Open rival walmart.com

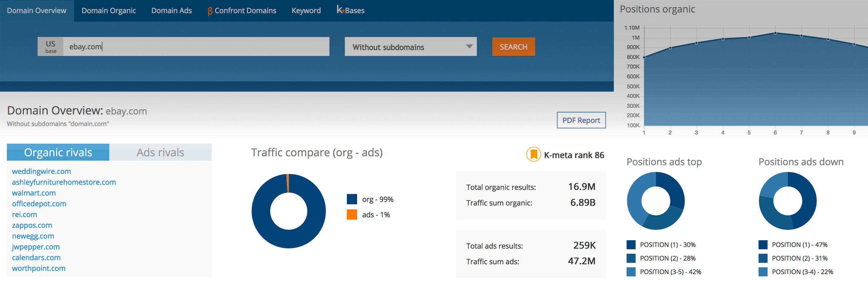34,193
